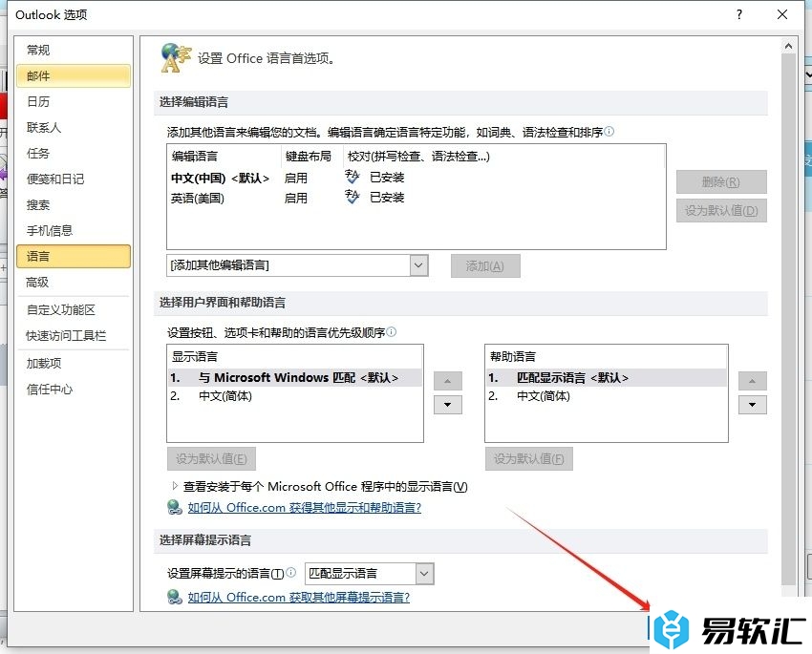
Task: Go to the 日历 options page
Action: (x=73, y=102)
